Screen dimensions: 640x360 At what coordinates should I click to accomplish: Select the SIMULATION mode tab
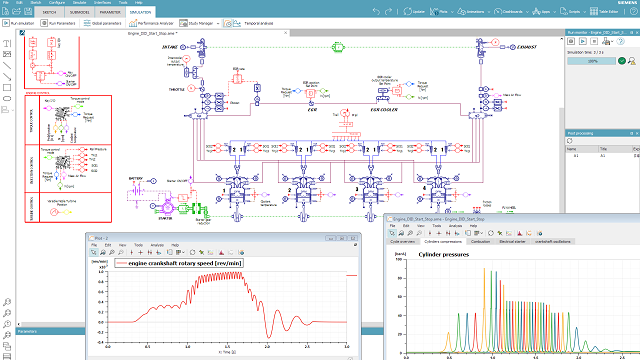pos(140,12)
